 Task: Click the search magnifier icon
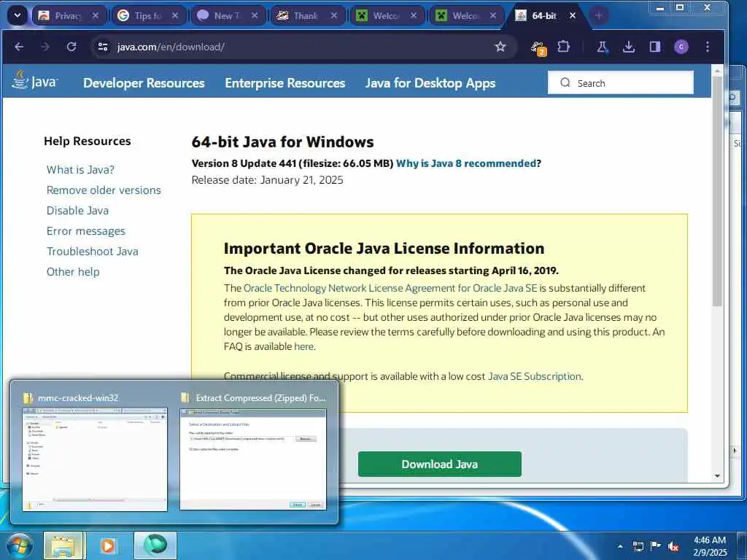(565, 83)
